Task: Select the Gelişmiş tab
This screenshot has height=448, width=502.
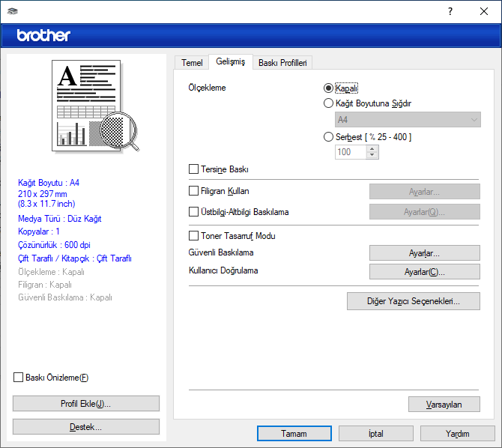Action: 231,61
